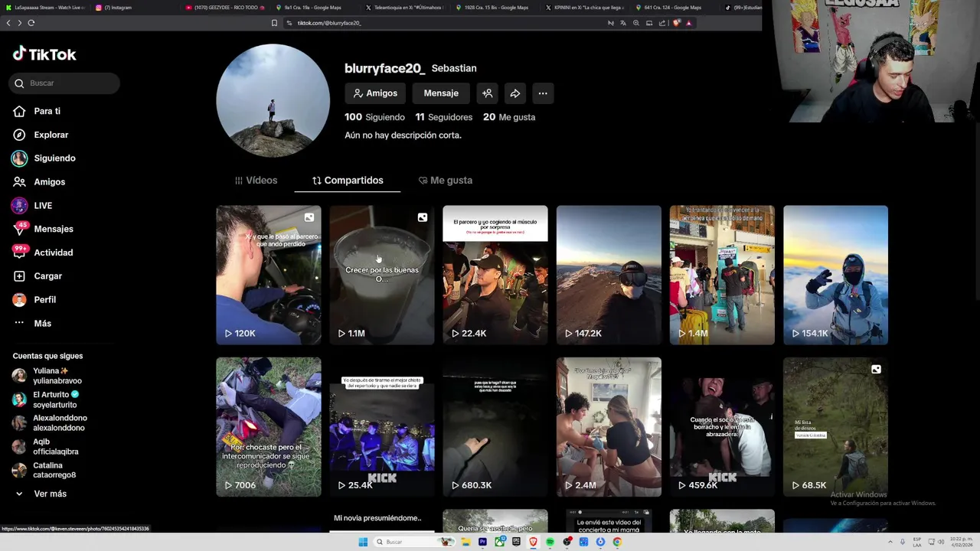
Task: Open the Alexalonddono account
Action: [x=50, y=423]
